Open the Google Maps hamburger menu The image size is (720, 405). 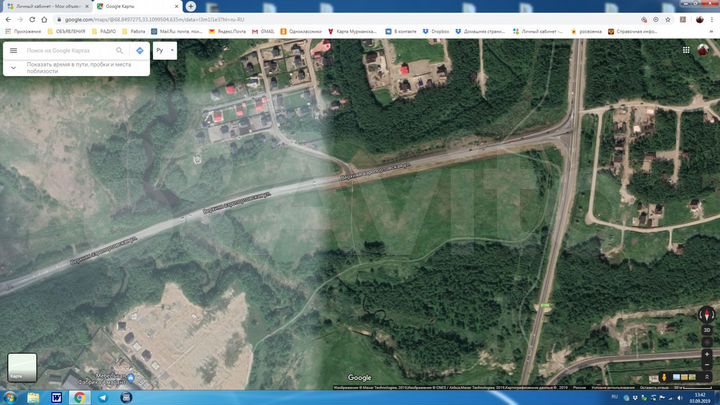(13, 51)
